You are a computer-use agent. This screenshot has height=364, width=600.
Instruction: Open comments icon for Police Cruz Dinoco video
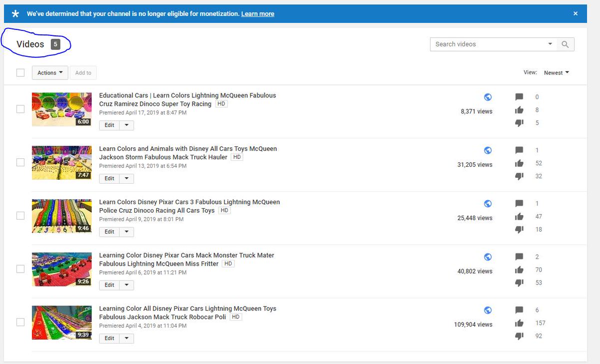pyautogui.click(x=519, y=204)
